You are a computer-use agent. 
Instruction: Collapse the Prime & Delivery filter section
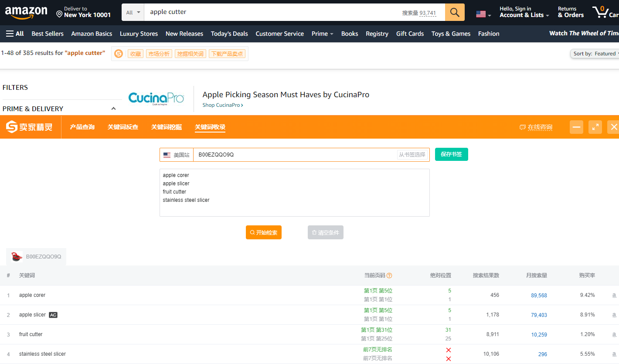(113, 109)
